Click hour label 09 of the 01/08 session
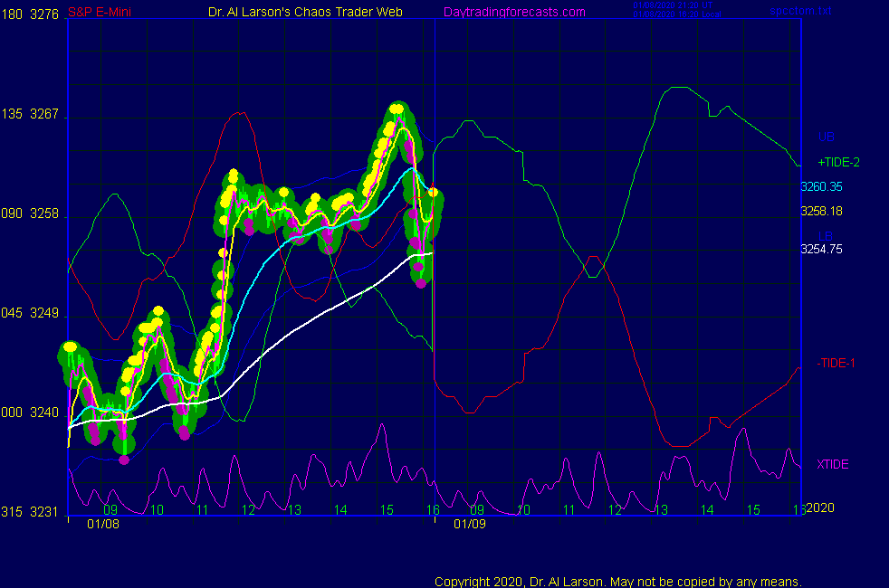The width and height of the screenshot is (889, 588). (110, 510)
